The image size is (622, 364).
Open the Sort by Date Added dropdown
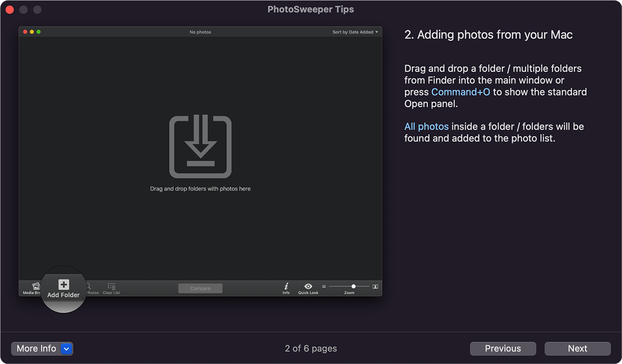coord(355,32)
